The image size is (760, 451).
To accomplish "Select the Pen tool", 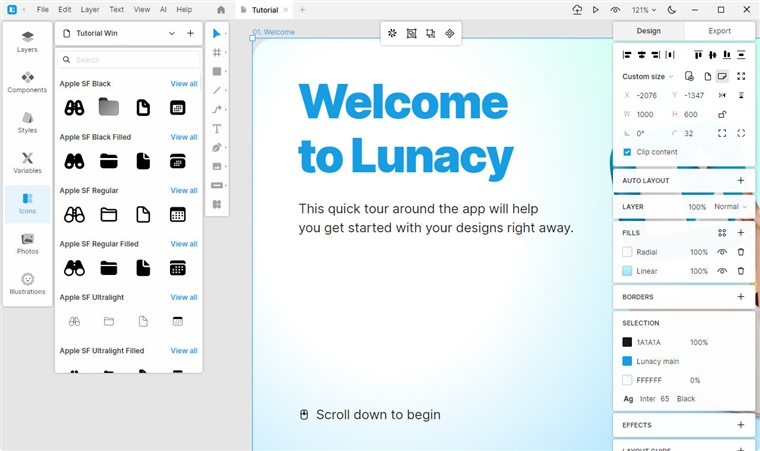I will [217, 147].
